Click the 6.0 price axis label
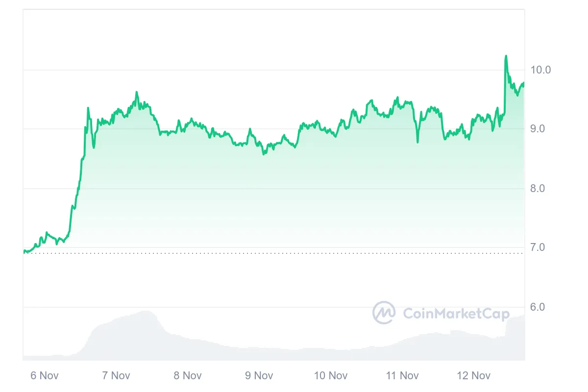This screenshot has height=392, width=588. (x=537, y=307)
